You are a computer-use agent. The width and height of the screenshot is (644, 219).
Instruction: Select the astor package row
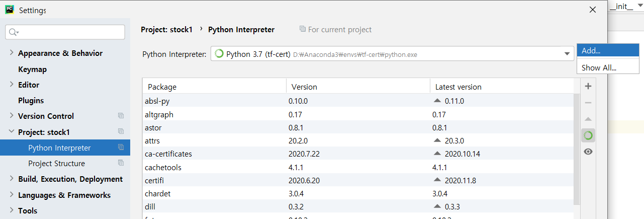click(x=358, y=127)
